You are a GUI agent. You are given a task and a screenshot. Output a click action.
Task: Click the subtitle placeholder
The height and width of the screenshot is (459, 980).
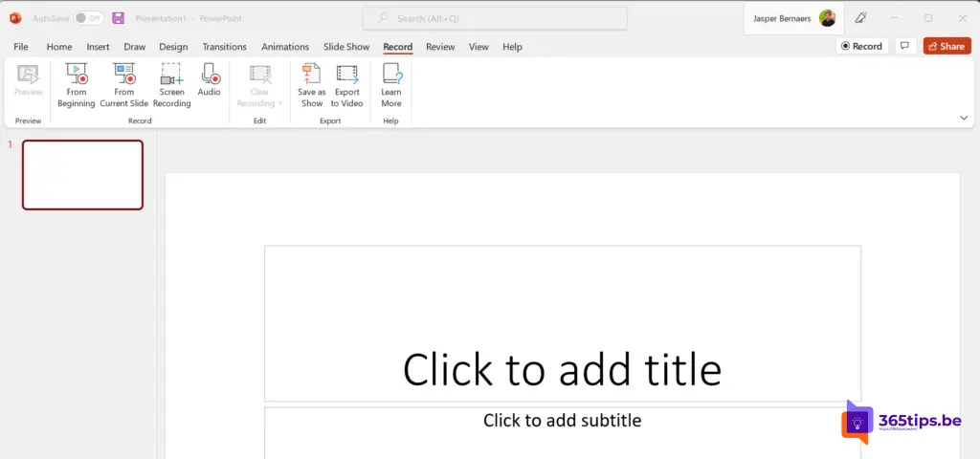point(563,433)
